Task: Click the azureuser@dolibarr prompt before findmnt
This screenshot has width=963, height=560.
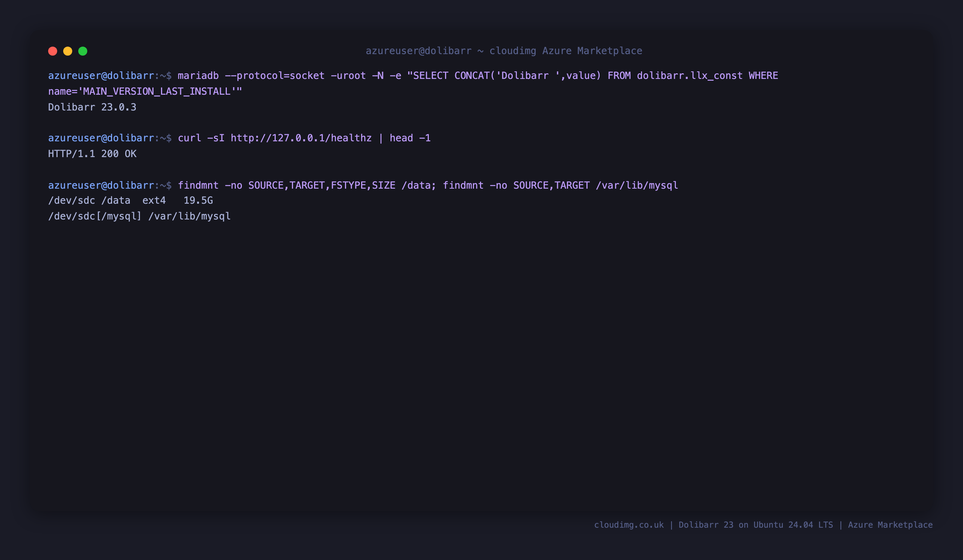Action: 110,186
